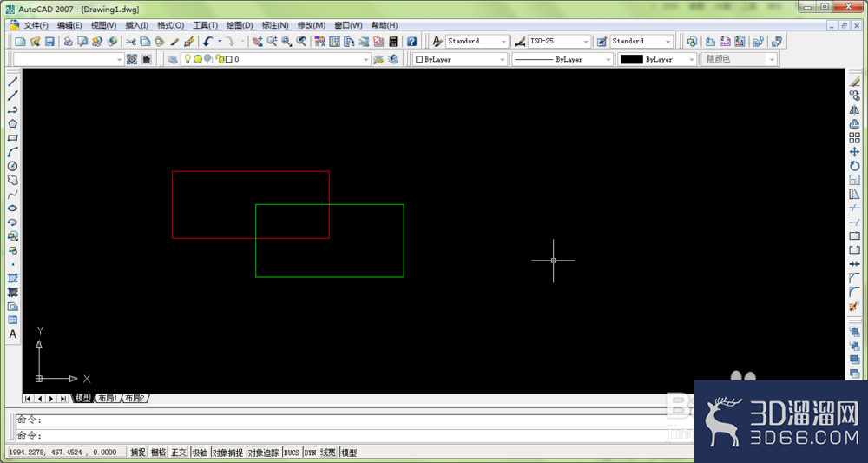Click the Copy Object modify tool
868x463 pixels.
[855, 96]
